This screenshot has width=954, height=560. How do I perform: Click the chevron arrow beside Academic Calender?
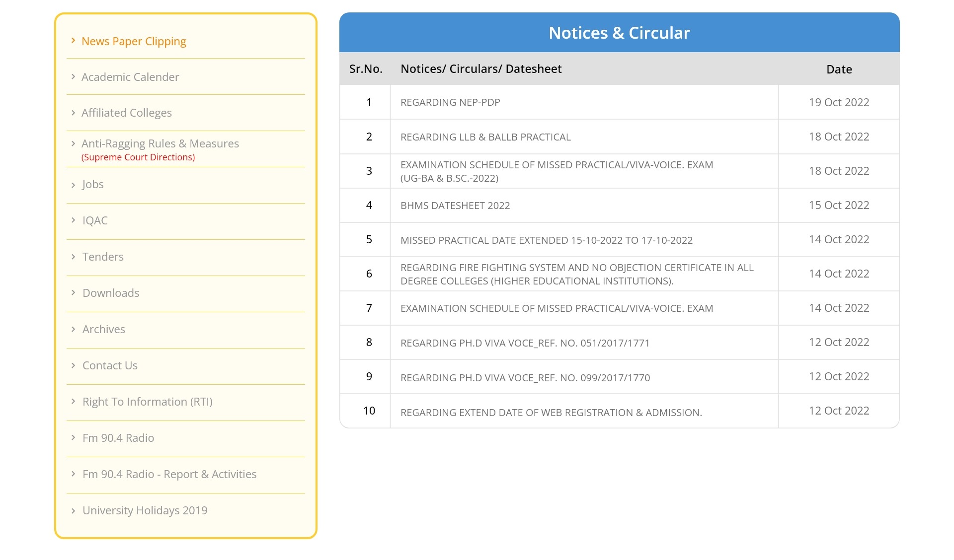pos(73,76)
